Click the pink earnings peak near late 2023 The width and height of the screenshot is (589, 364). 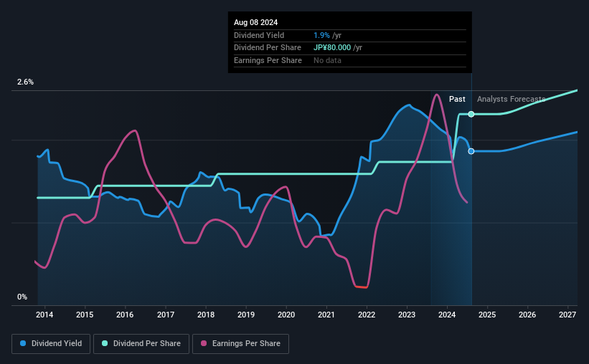pyautogui.click(x=436, y=95)
